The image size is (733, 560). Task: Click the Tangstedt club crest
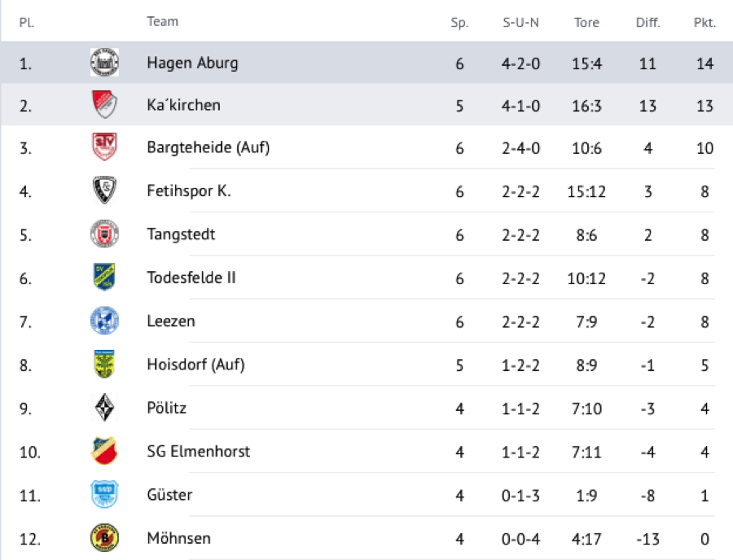click(x=104, y=234)
